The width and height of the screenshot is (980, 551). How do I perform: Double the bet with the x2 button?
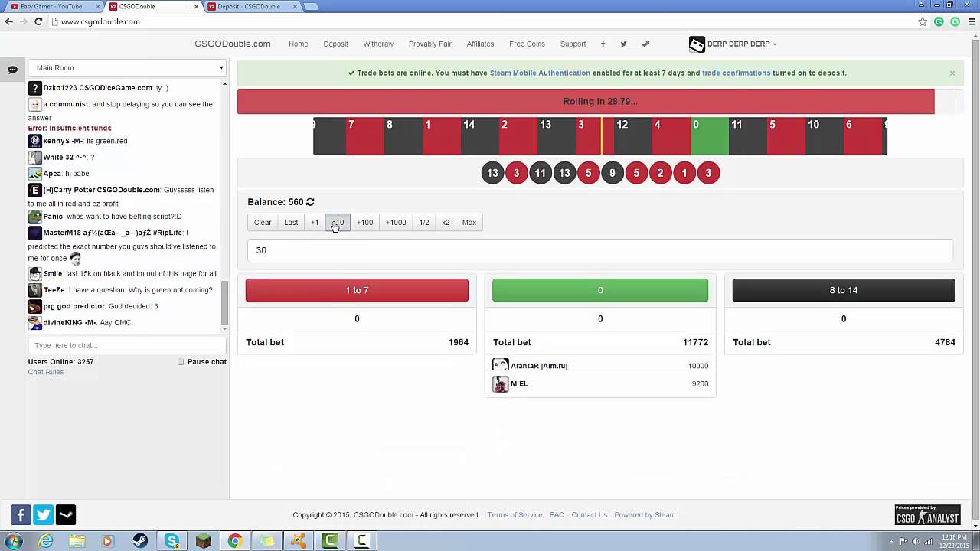click(x=446, y=223)
